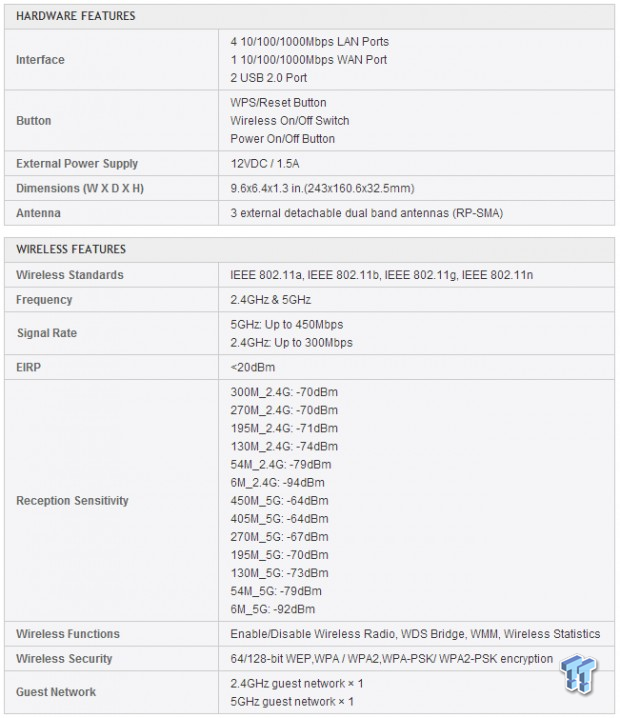Select '300M_2.4G: -70dBm' line
The image size is (620, 718).
tap(284, 392)
